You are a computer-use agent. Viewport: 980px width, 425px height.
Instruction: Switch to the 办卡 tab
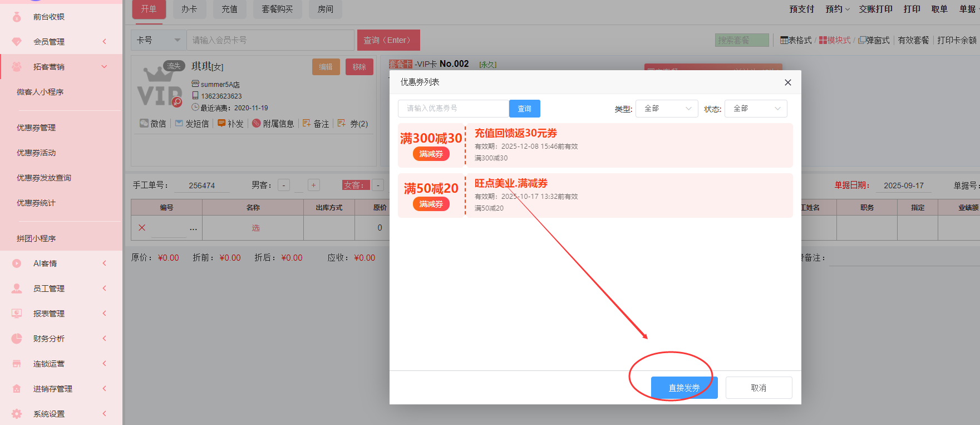click(189, 9)
